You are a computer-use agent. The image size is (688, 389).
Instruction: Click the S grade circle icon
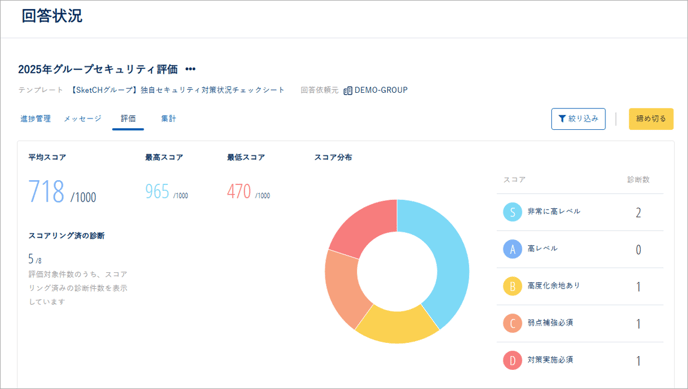[512, 212]
